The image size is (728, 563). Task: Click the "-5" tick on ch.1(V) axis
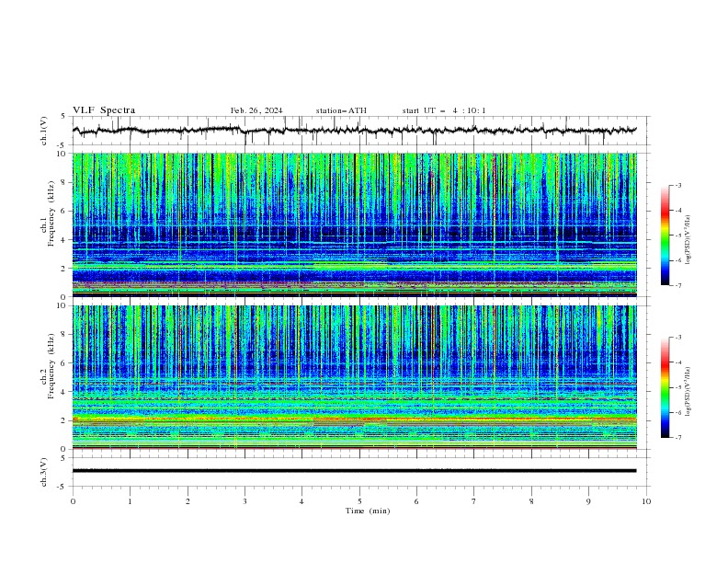coord(63,145)
